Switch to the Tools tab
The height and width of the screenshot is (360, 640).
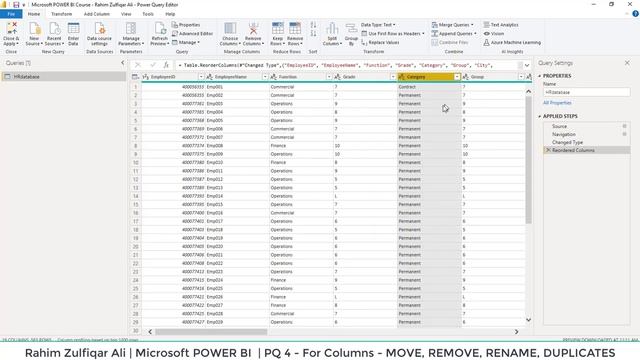pyautogui.click(x=148, y=14)
